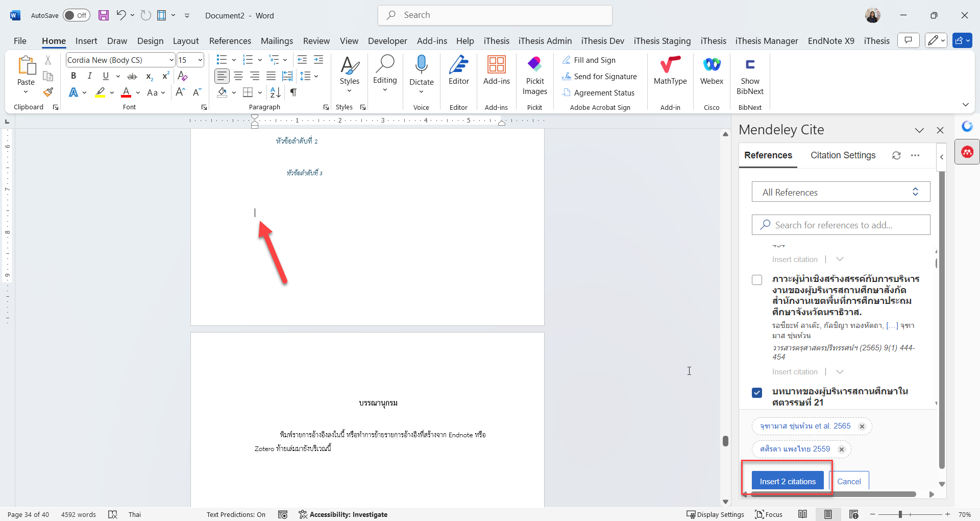This screenshot has width=980, height=521.
Task: Expand the Styles gallery
Action: [x=350, y=75]
